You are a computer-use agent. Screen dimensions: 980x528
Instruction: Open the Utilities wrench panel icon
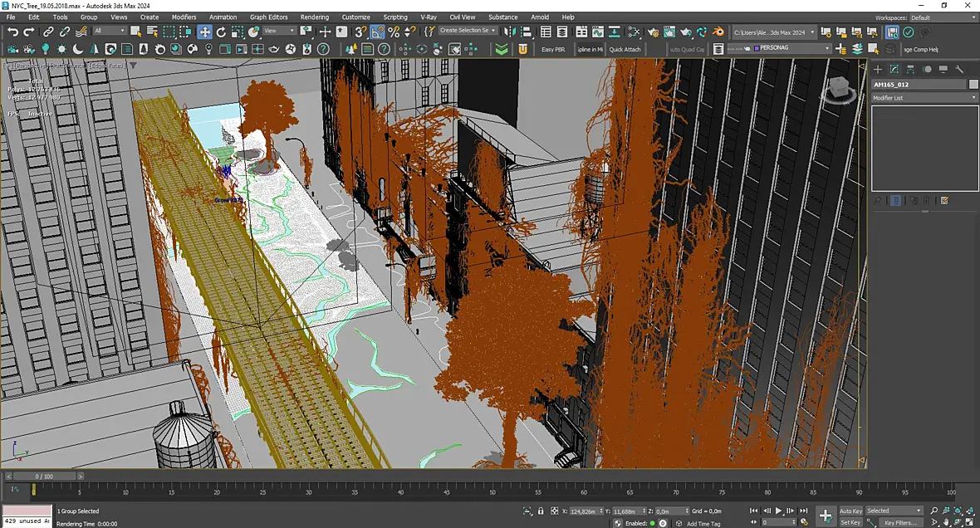point(959,70)
